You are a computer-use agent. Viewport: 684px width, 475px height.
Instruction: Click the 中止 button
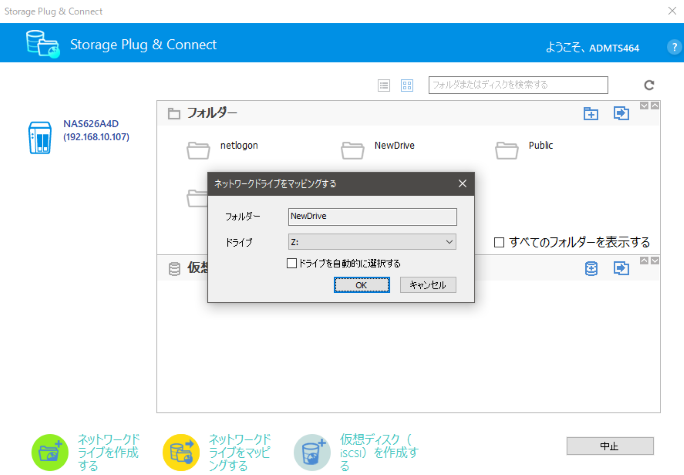point(610,446)
